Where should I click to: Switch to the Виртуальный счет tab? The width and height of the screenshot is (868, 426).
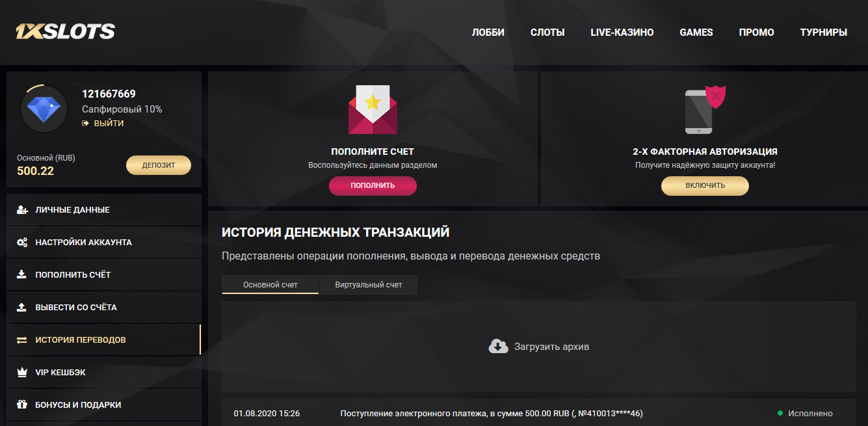point(369,285)
